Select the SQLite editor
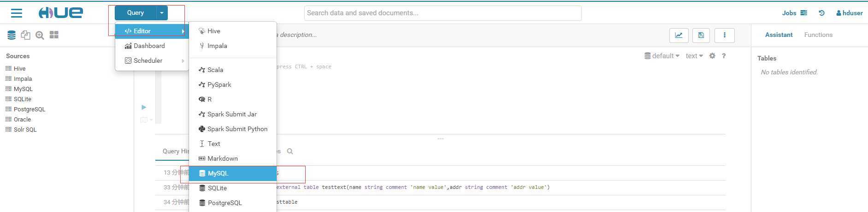Screen dimensions: 868x212 point(233,188)
